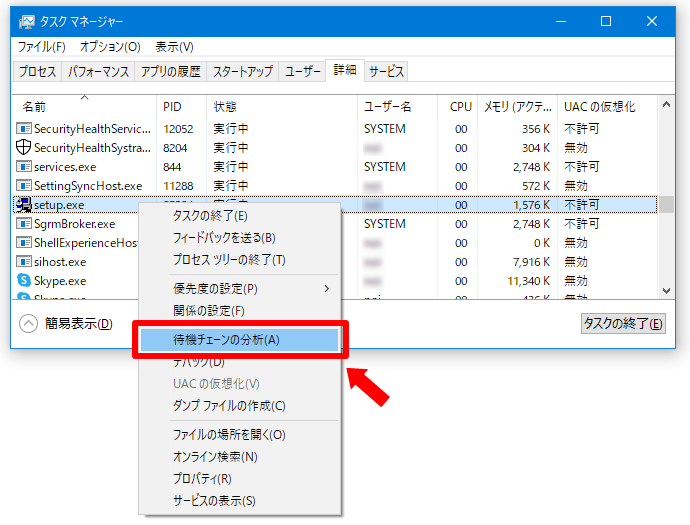The height and width of the screenshot is (525, 690).
Task: Click the Skype.exe application icon
Action: (24, 281)
